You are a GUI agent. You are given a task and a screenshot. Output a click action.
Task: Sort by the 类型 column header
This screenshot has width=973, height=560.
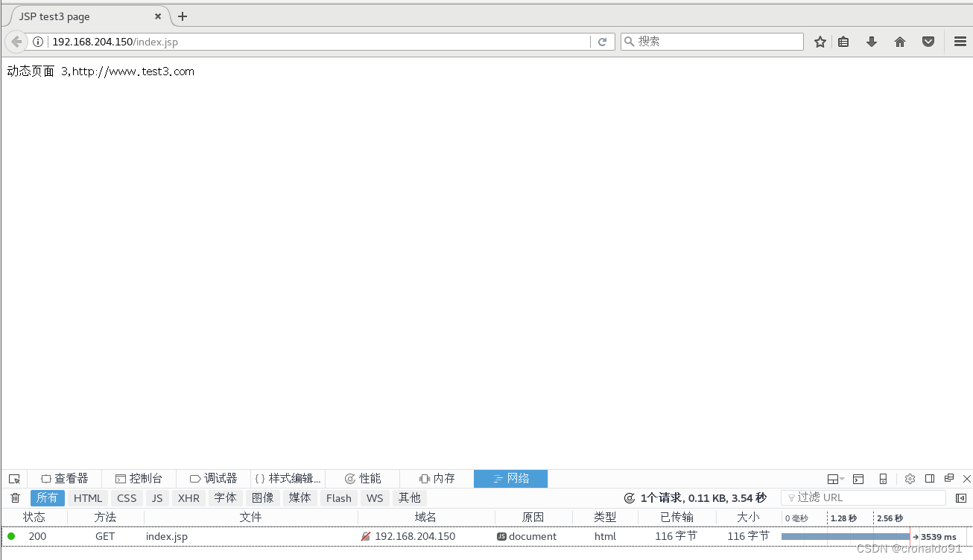pyautogui.click(x=605, y=518)
